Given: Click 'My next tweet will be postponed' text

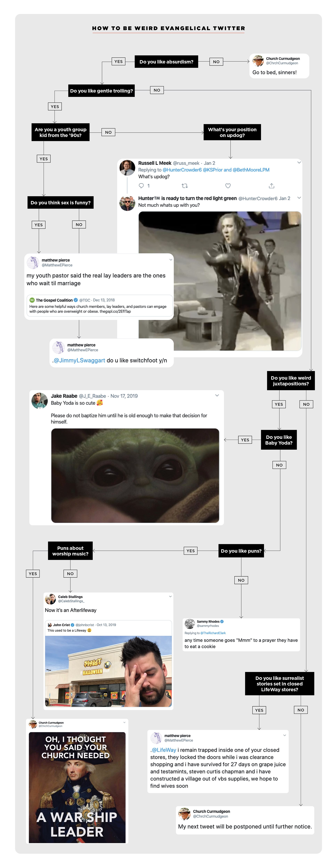Looking at the screenshot, I should tap(245, 827).
